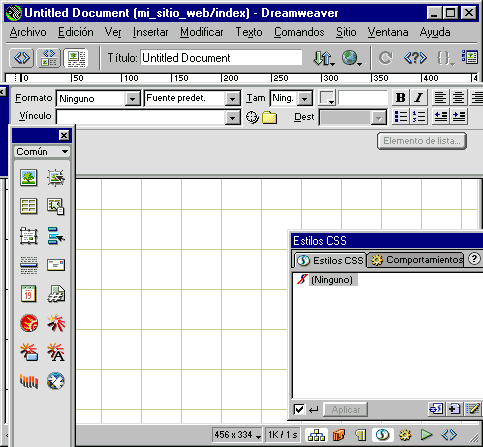Open the Reference <?> icon
This screenshot has height=447, width=483.
pos(415,58)
